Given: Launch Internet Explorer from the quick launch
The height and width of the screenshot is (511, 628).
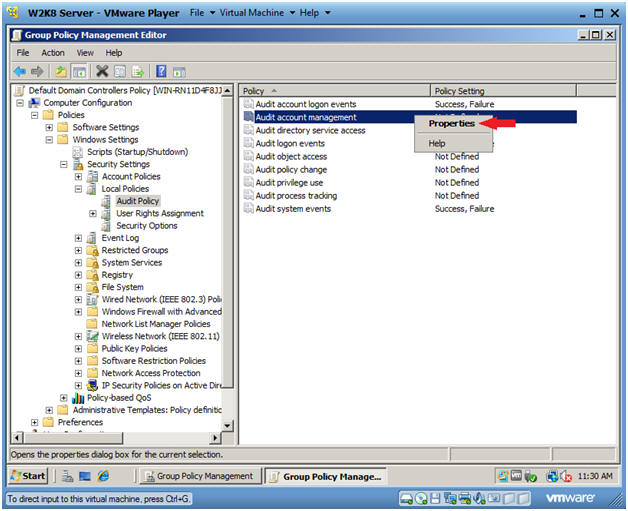Looking at the screenshot, I should tap(103, 476).
